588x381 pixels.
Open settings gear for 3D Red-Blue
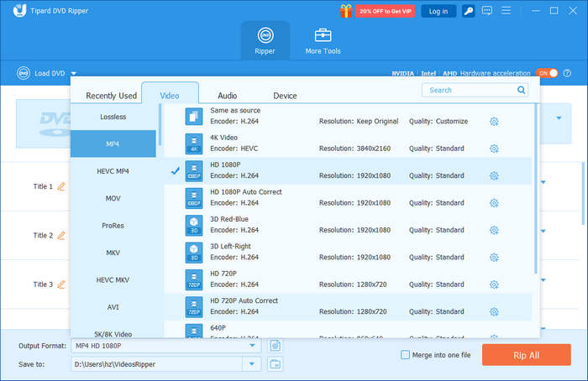click(x=494, y=230)
